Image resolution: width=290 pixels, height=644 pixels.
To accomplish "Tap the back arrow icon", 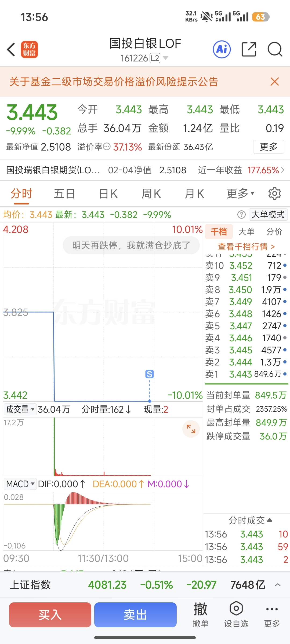I will 11,50.
